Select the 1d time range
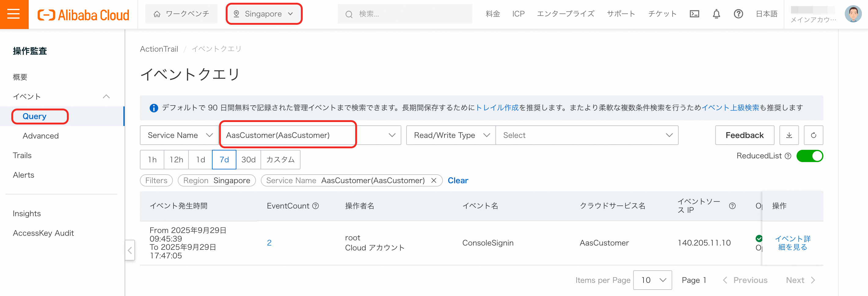 click(200, 160)
